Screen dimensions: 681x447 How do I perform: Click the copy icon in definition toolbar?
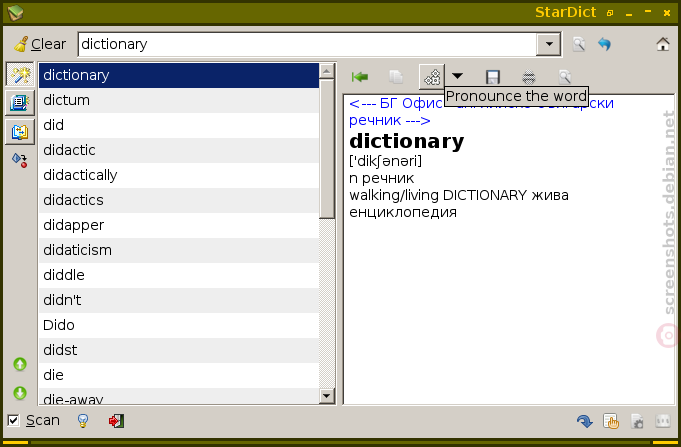click(x=396, y=77)
